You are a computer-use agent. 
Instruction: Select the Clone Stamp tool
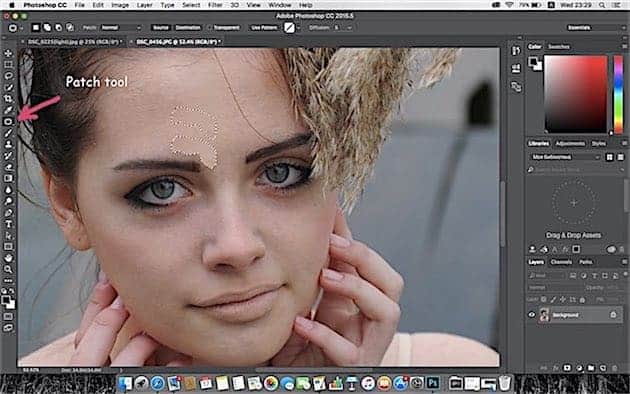pyautogui.click(x=8, y=144)
